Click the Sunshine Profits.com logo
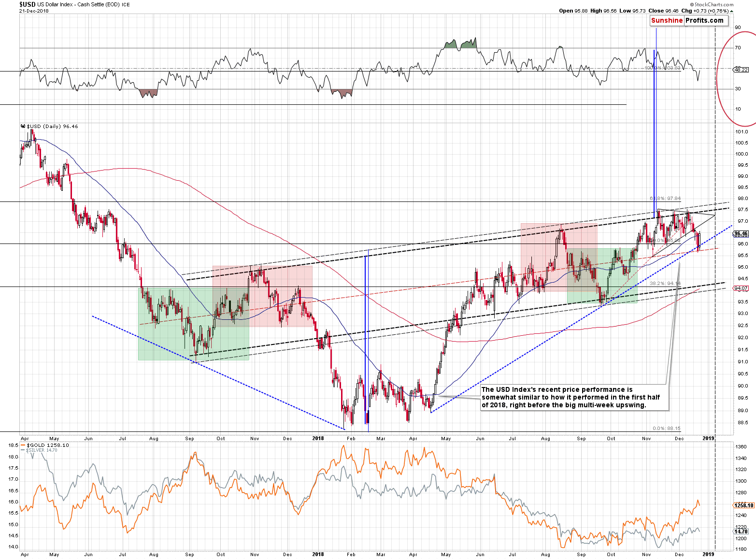The width and height of the screenshot is (756, 559). pyautogui.click(x=689, y=20)
